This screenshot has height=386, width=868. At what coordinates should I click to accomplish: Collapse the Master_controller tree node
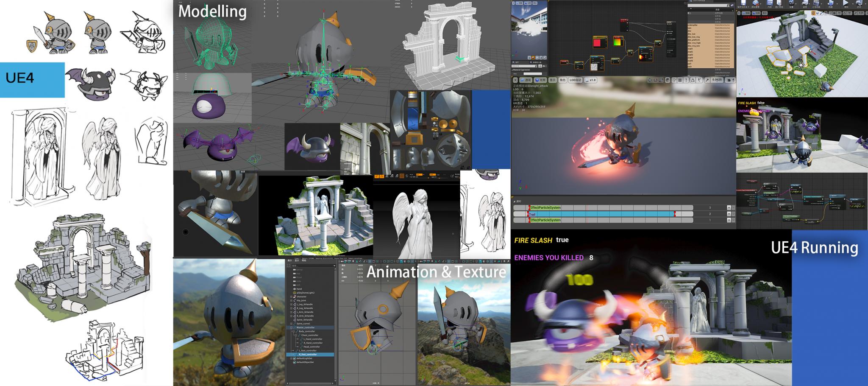tap(291, 327)
